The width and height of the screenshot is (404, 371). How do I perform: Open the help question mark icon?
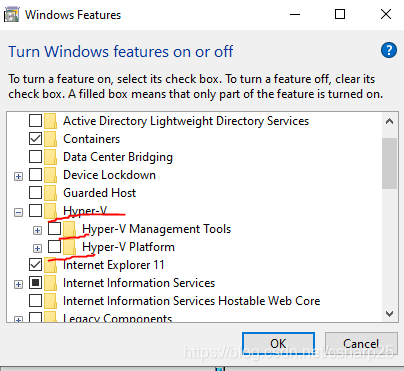[x=389, y=51]
